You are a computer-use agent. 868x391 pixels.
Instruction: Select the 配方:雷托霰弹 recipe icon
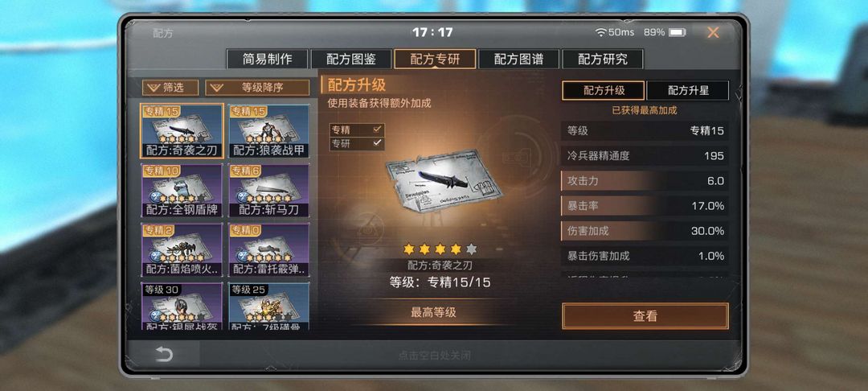point(269,249)
